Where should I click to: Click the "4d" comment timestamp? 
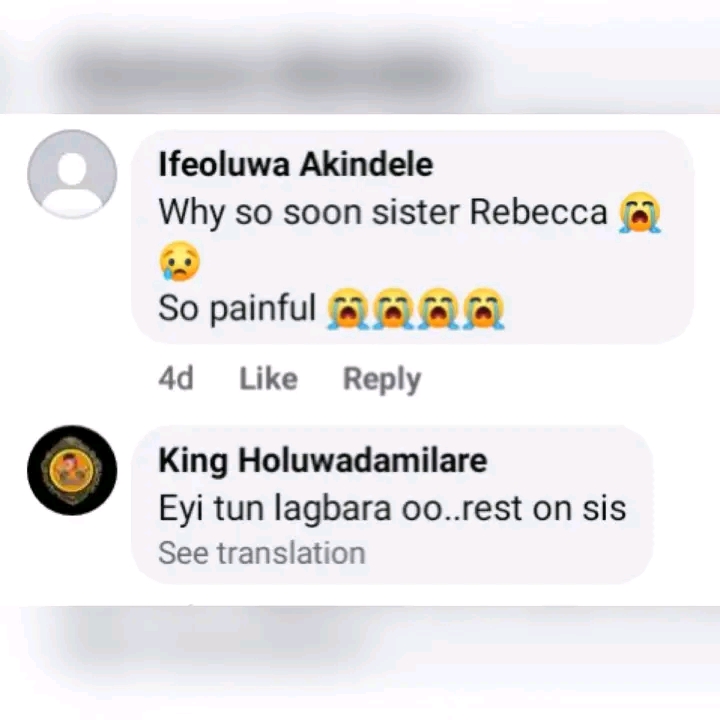(x=176, y=379)
